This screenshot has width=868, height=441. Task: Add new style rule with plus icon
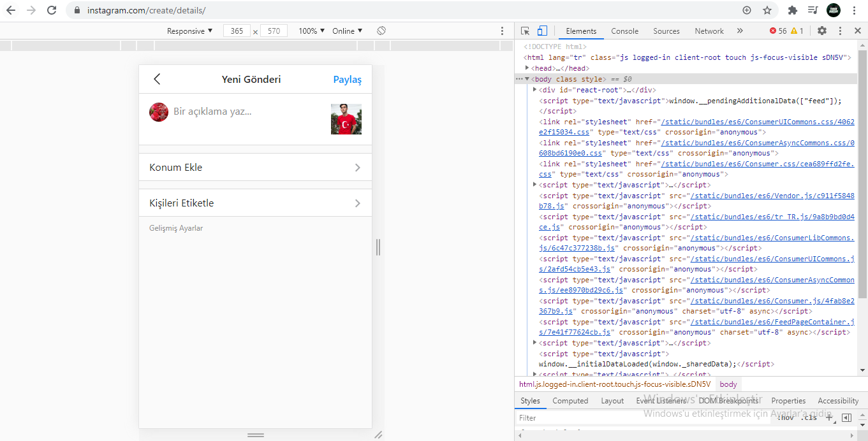coord(829,417)
